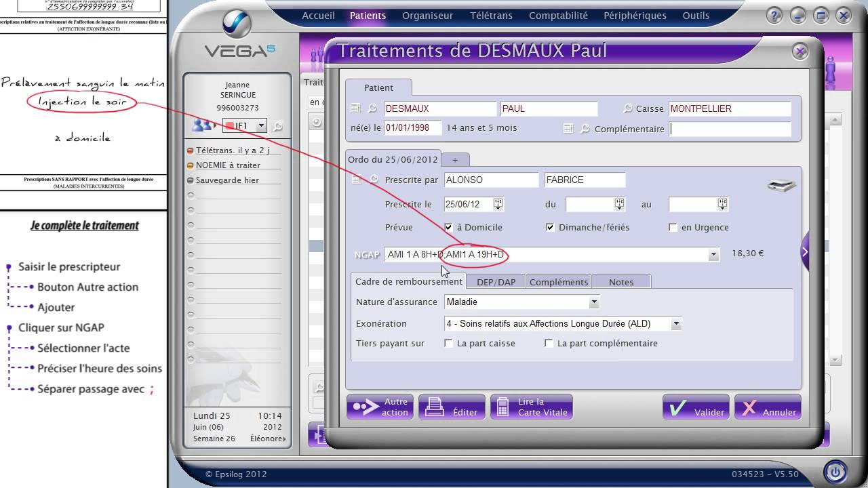Open the 'du' date calendar picker
Screen dimensions: 868x488
(x=619, y=204)
